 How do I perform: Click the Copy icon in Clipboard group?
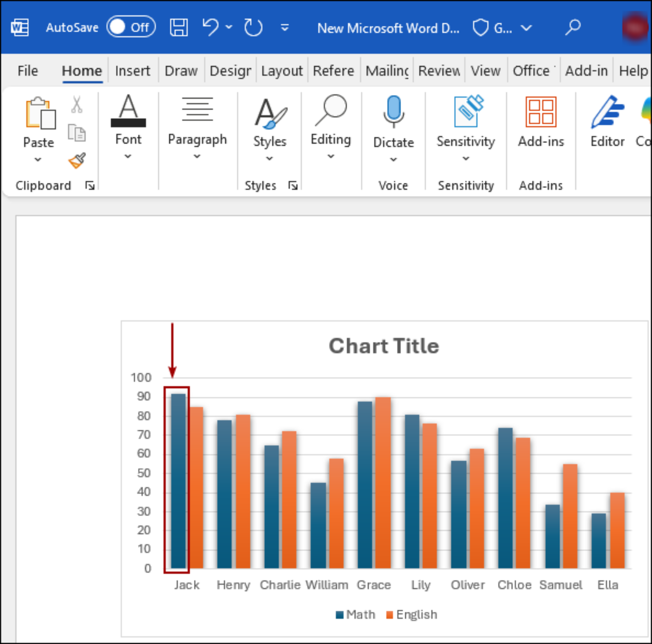click(77, 133)
